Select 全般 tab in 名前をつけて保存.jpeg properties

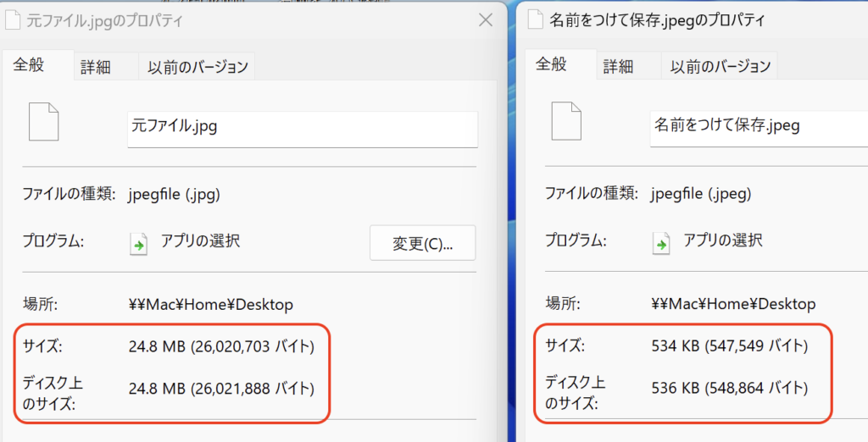(560, 64)
